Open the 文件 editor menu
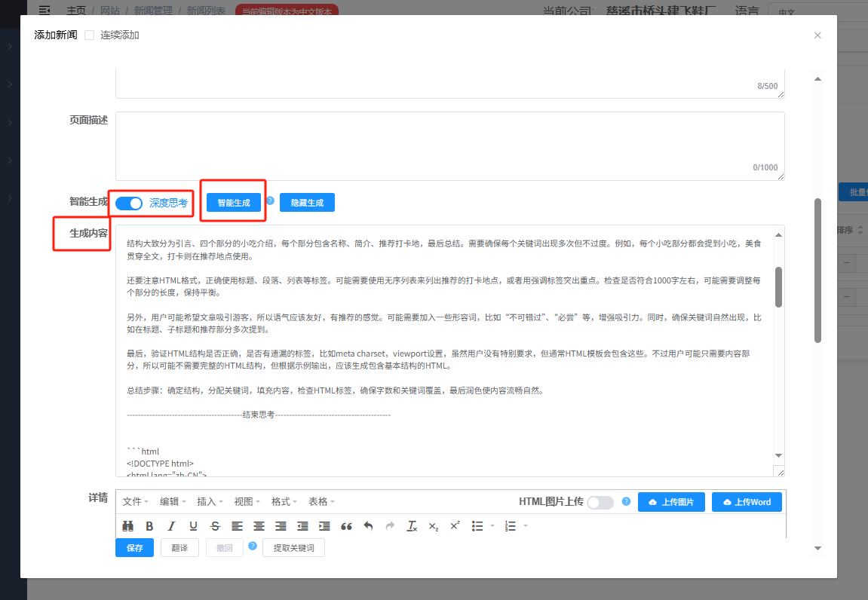This screenshot has height=600, width=868. 136,501
